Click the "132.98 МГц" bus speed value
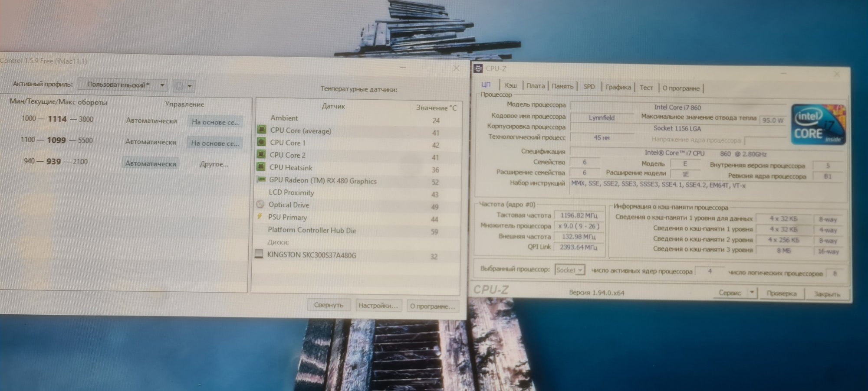 click(579, 237)
